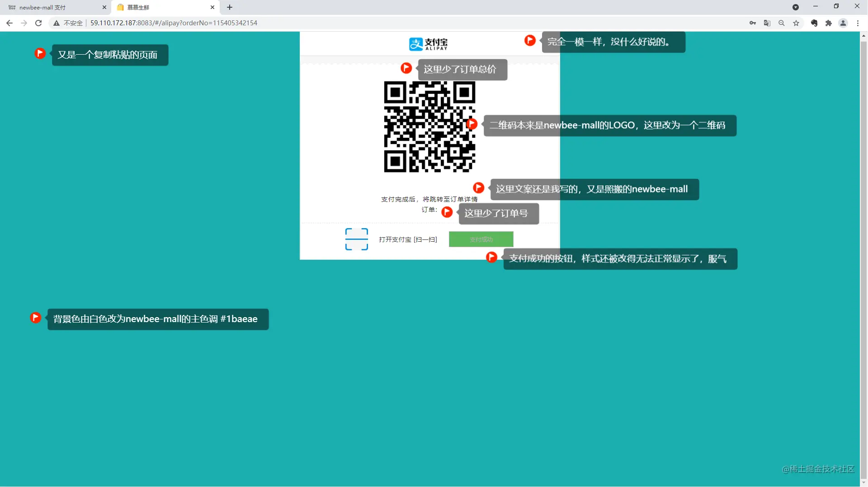Open the translate page icon

(767, 23)
